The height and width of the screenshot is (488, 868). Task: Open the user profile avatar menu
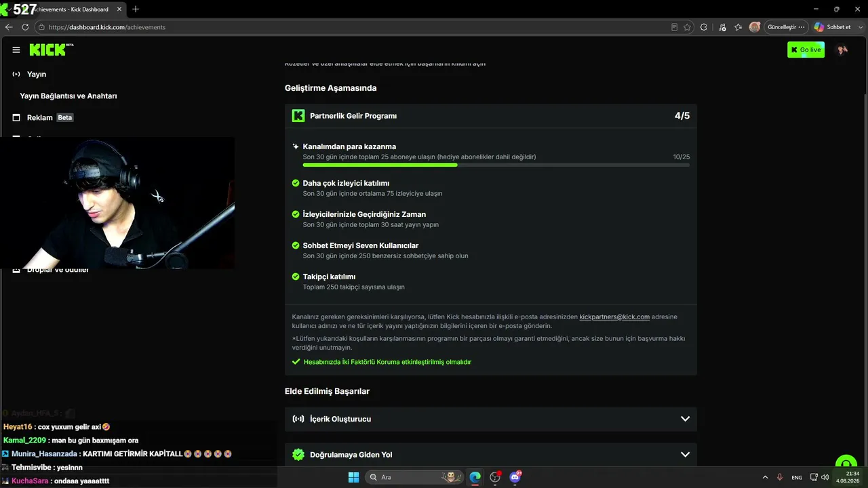(x=842, y=49)
